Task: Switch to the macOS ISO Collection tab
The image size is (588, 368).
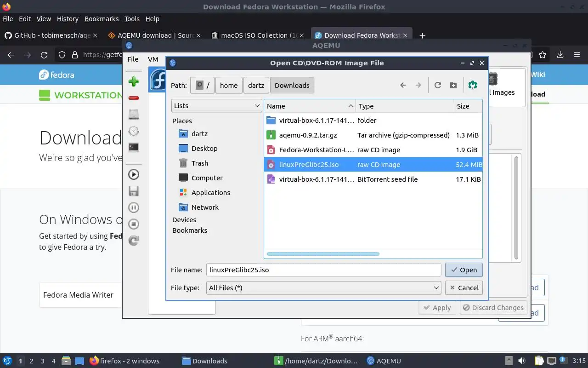Action: point(258,35)
